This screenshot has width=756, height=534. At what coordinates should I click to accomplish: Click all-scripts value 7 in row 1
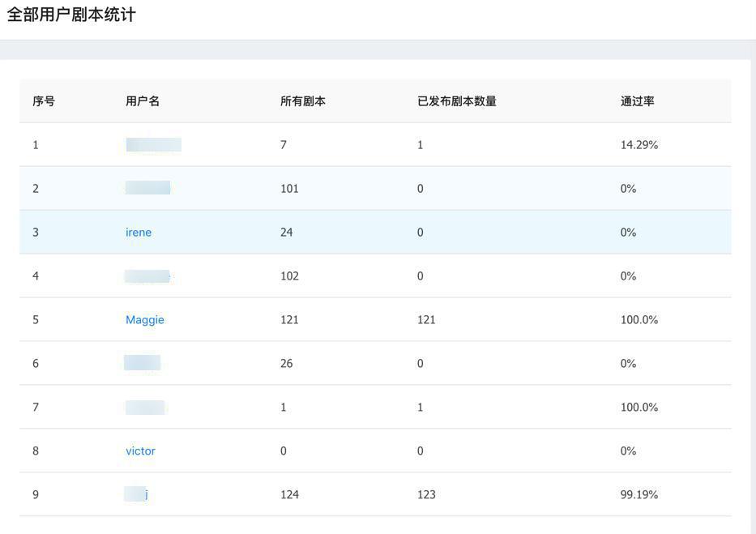click(x=284, y=145)
